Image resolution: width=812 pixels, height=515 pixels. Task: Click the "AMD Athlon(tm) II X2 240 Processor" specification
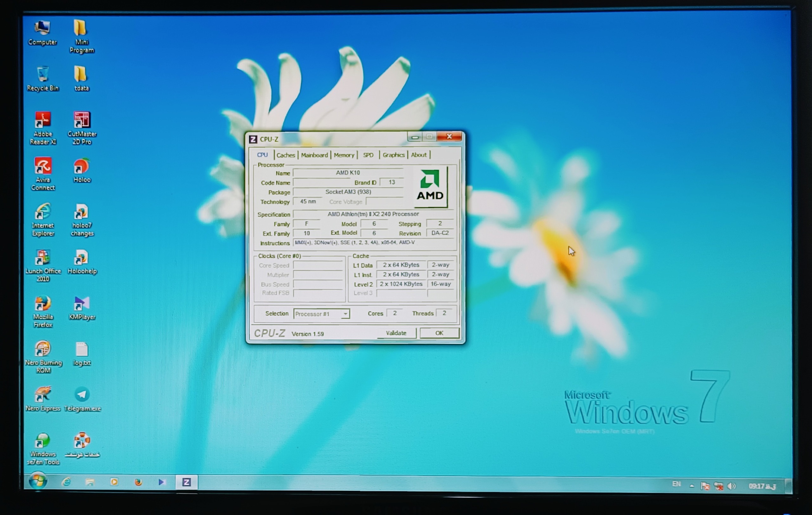tap(373, 214)
